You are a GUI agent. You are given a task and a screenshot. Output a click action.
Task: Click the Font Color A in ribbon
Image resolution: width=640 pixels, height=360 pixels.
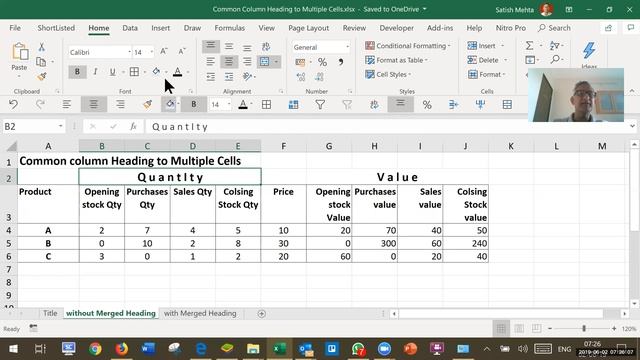[178, 72]
